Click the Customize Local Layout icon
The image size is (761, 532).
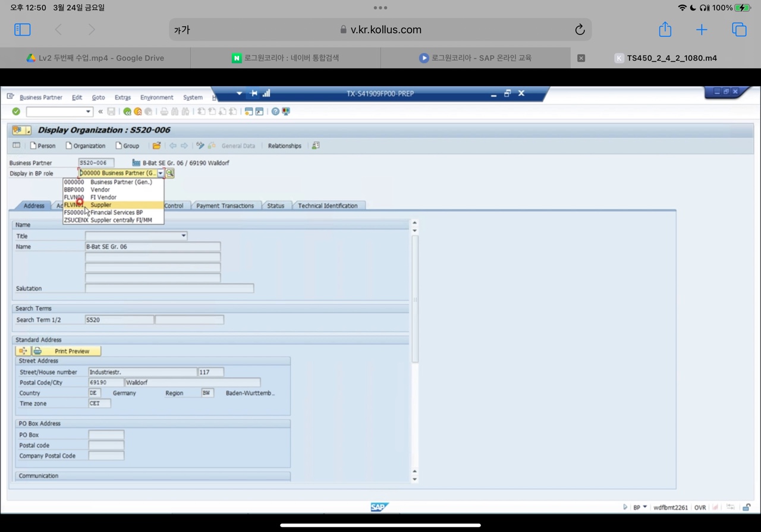point(286,111)
